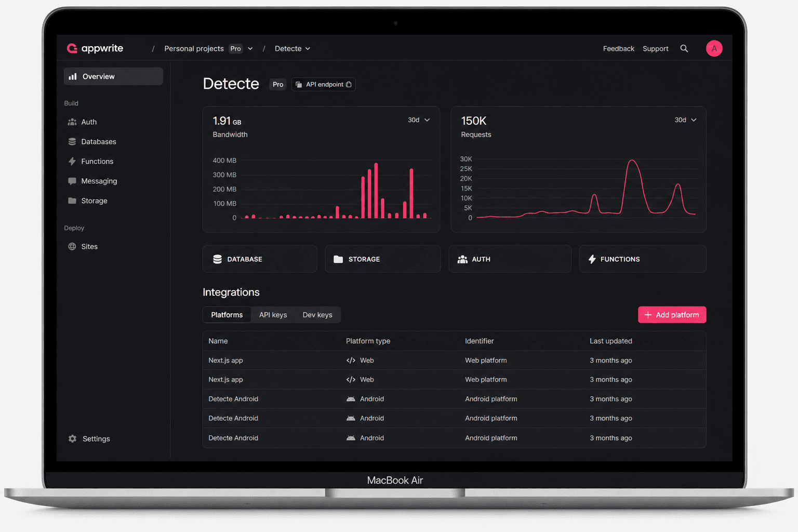Click the DATABASE card icon
Viewport: 798px width, 532px height.
click(x=218, y=259)
